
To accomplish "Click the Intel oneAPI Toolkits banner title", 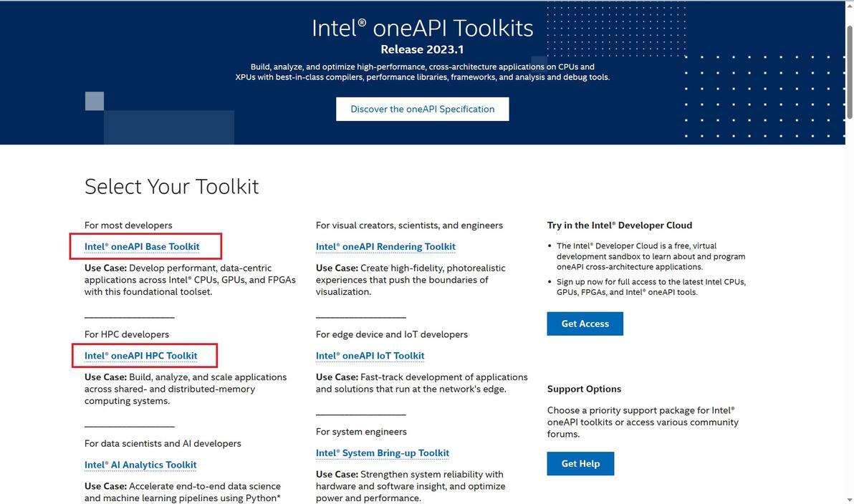I will (x=422, y=28).
